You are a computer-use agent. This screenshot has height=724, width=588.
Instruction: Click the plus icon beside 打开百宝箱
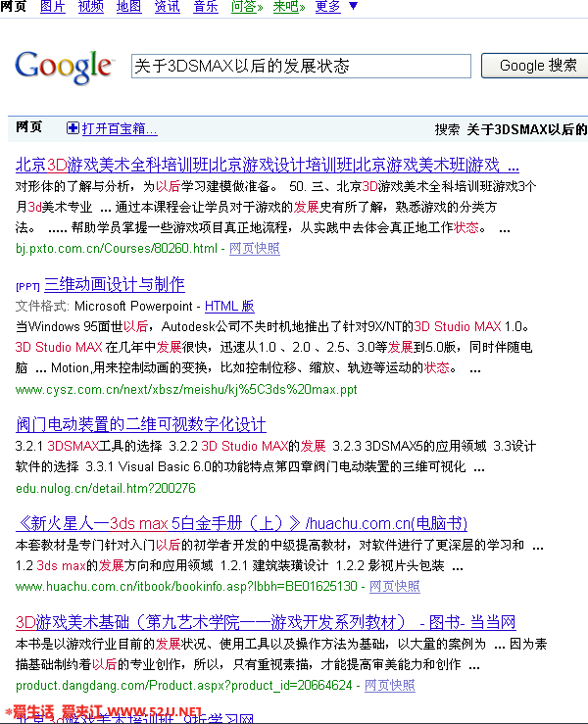point(73,128)
